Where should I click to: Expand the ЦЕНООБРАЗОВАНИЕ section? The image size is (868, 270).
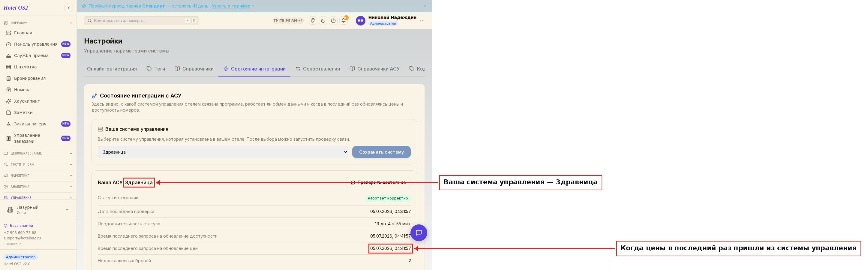(38, 153)
